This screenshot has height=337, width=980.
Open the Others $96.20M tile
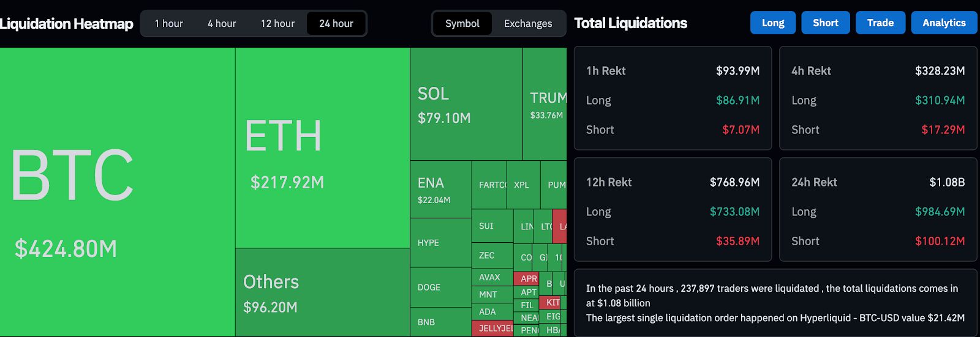coord(322,292)
